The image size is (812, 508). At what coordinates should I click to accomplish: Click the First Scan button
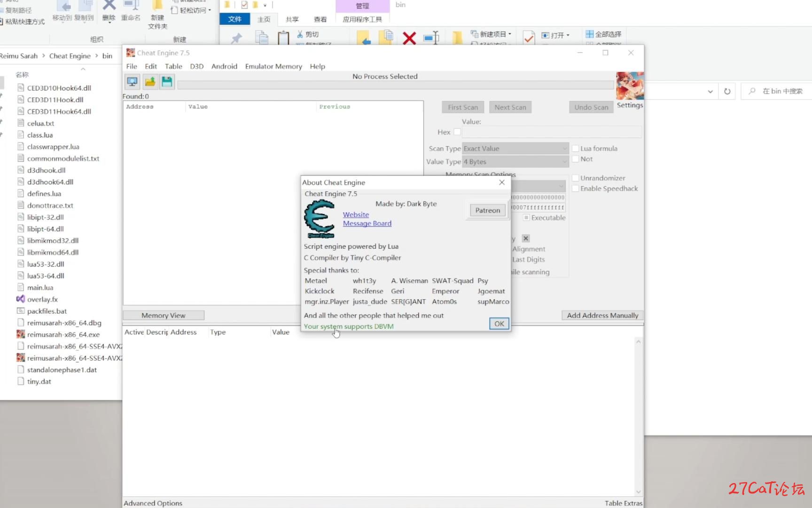[x=463, y=107]
